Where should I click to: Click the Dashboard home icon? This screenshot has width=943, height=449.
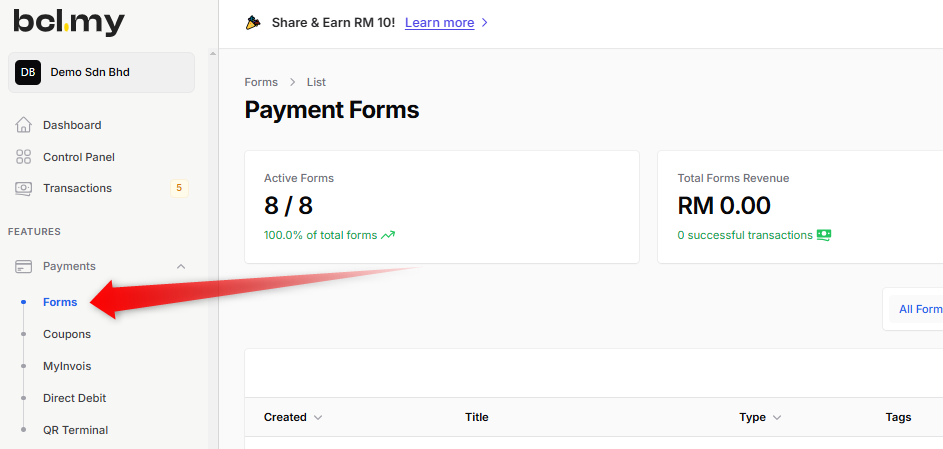coord(24,125)
